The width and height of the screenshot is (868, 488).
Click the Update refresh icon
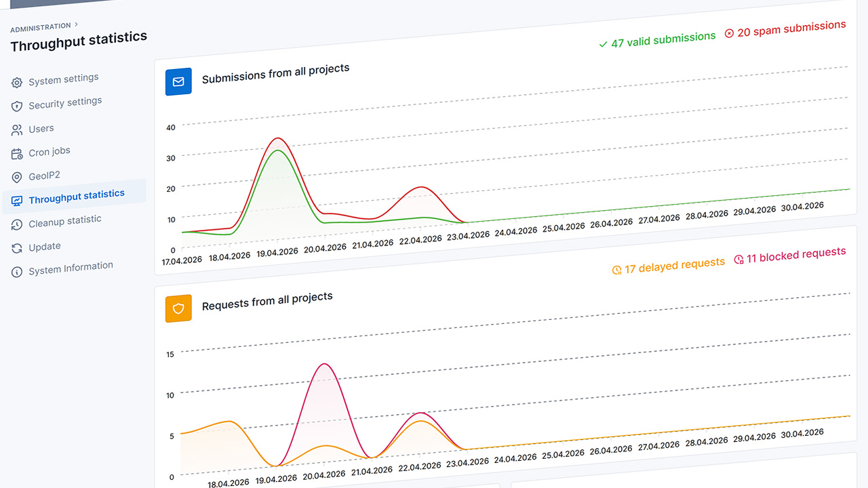point(17,249)
